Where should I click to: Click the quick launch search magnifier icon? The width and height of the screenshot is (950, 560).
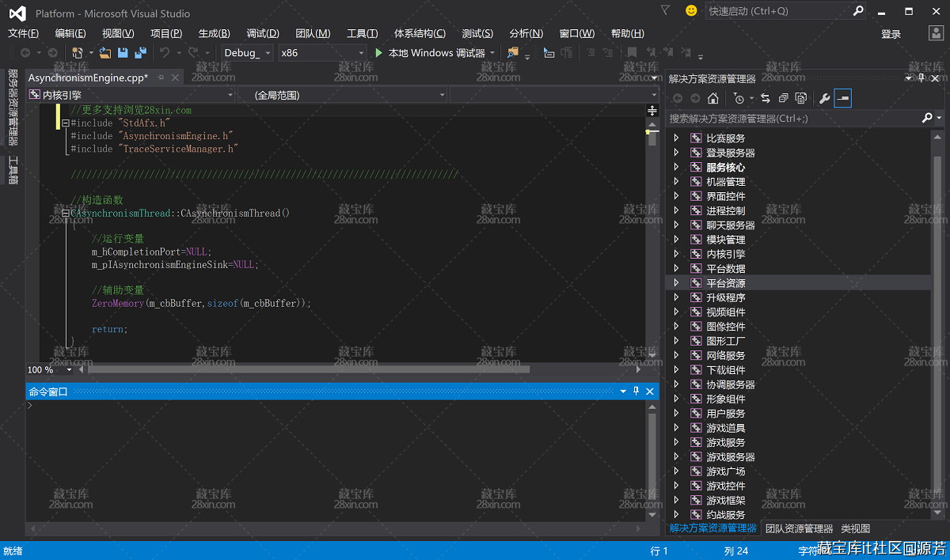tap(858, 11)
